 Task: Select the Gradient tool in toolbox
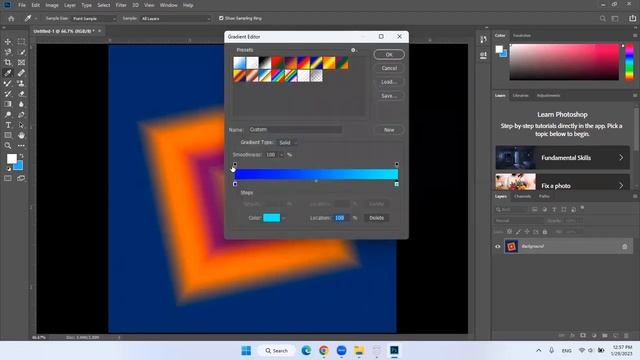pos(8,104)
